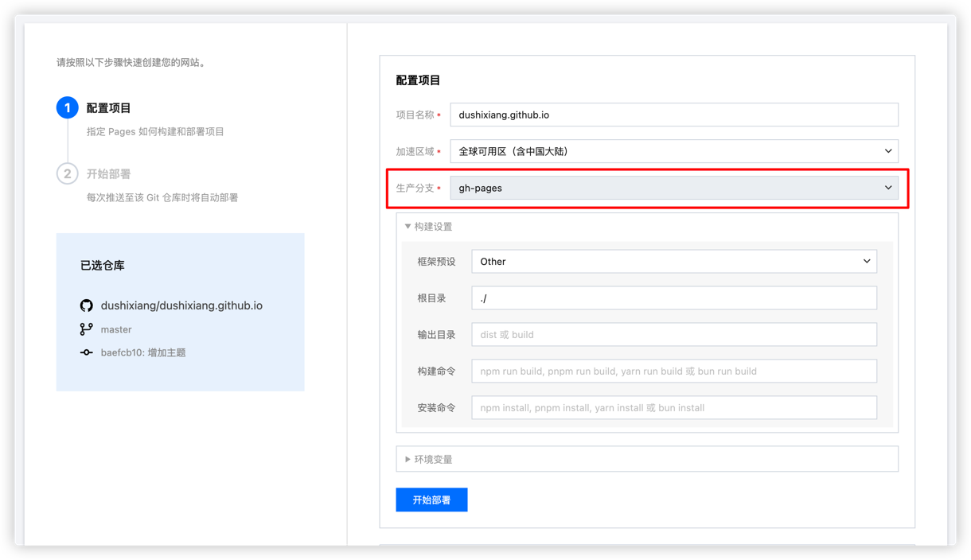971x560 pixels.
Task: Click the baefcb10 commit message text
Action: 143,352
